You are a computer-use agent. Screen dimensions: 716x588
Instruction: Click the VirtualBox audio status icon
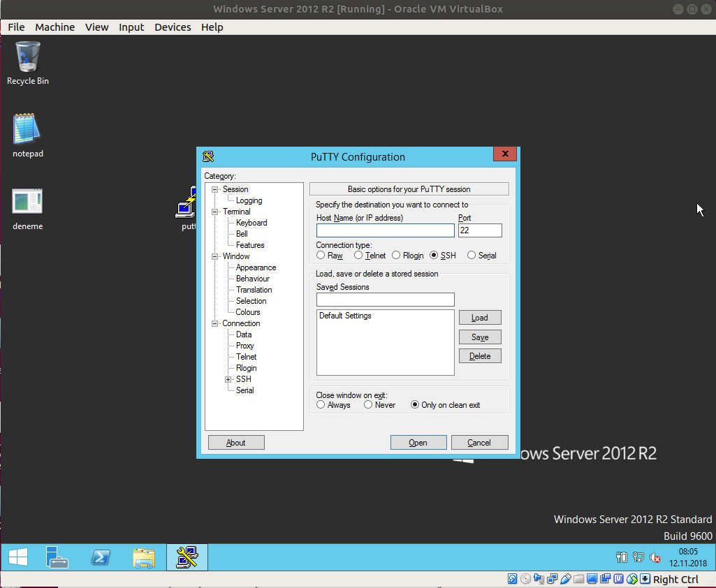click(x=539, y=580)
